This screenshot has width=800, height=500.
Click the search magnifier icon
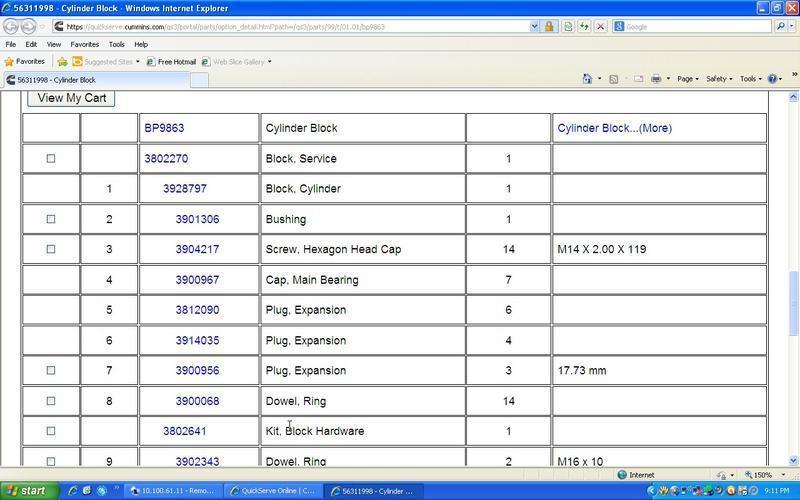coord(780,27)
